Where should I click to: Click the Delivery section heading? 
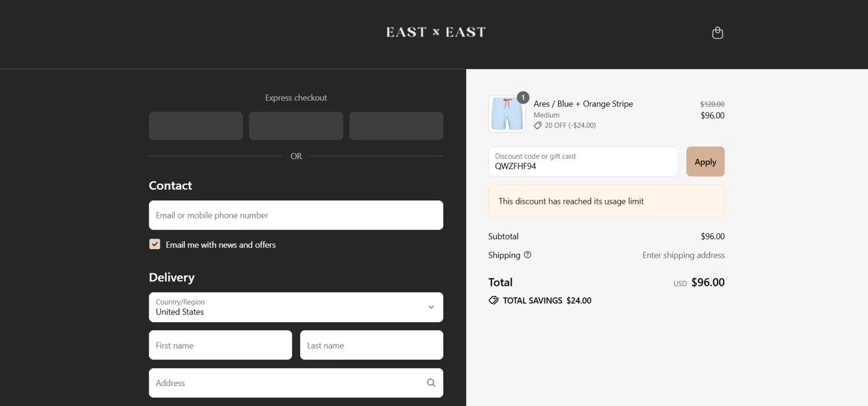click(x=172, y=277)
